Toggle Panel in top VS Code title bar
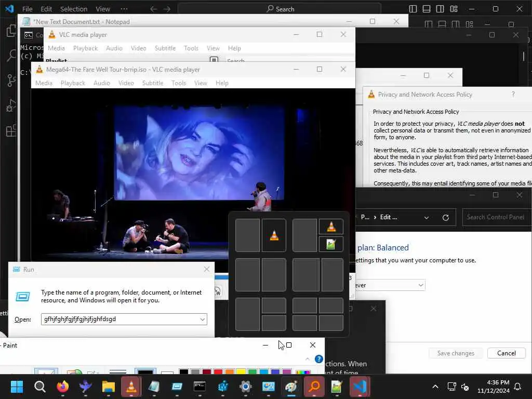The width and height of the screenshot is (532, 399). (427, 9)
